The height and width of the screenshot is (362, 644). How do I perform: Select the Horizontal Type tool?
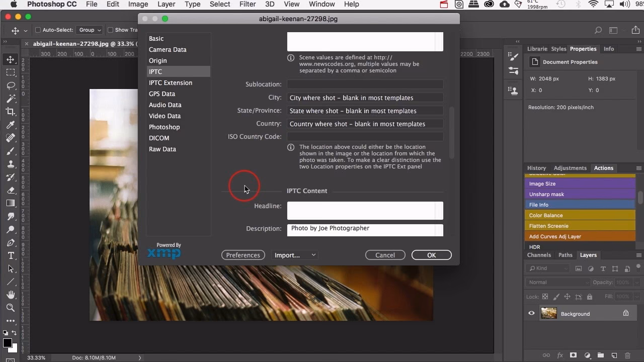pos(11,255)
